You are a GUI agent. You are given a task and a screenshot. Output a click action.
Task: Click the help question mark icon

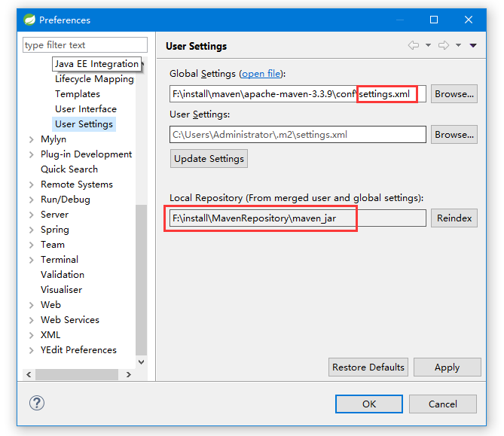pos(37,403)
